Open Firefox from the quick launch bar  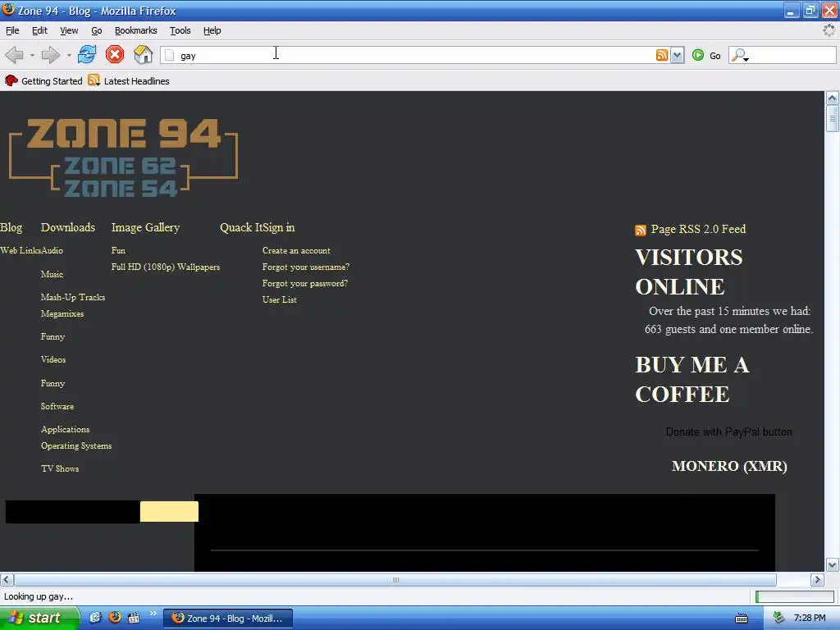(x=115, y=617)
